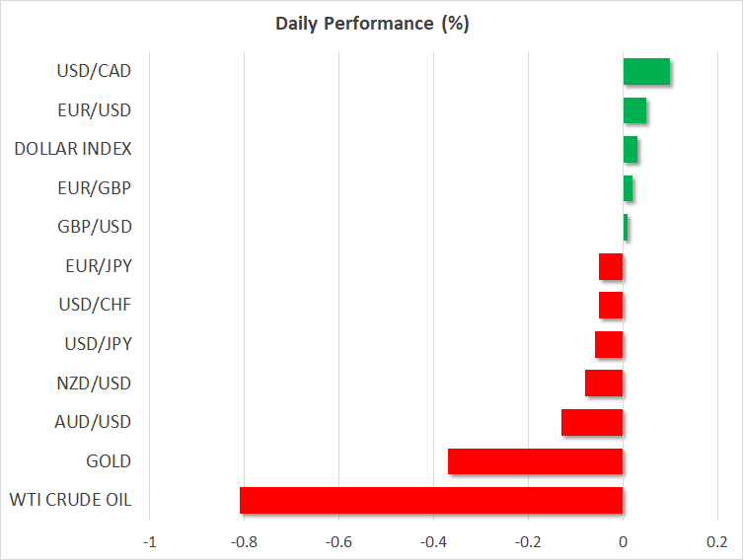The height and width of the screenshot is (560, 743).
Task: Click the red EUR/JPY bar
Action: [611, 266]
